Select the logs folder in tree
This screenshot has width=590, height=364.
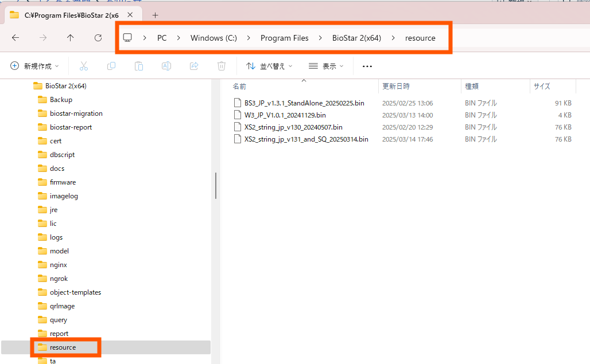pos(56,237)
